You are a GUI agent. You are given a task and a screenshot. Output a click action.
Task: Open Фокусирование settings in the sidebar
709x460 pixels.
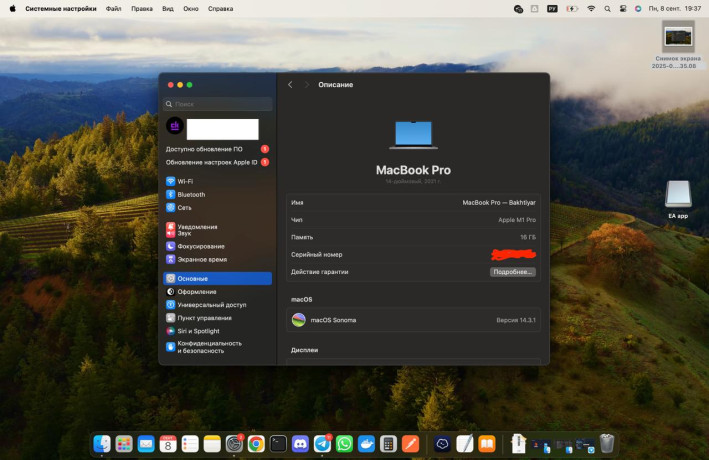(218, 247)
